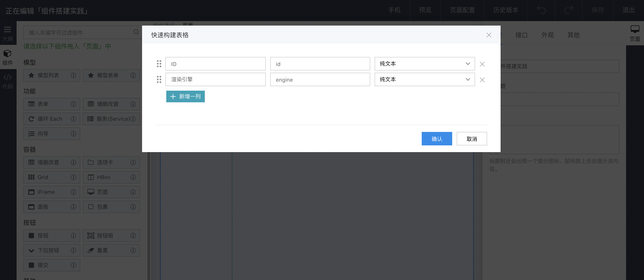Confirm with the 确认 button
This screenshot has height=280, width=644.
click(x=437, y=139)
